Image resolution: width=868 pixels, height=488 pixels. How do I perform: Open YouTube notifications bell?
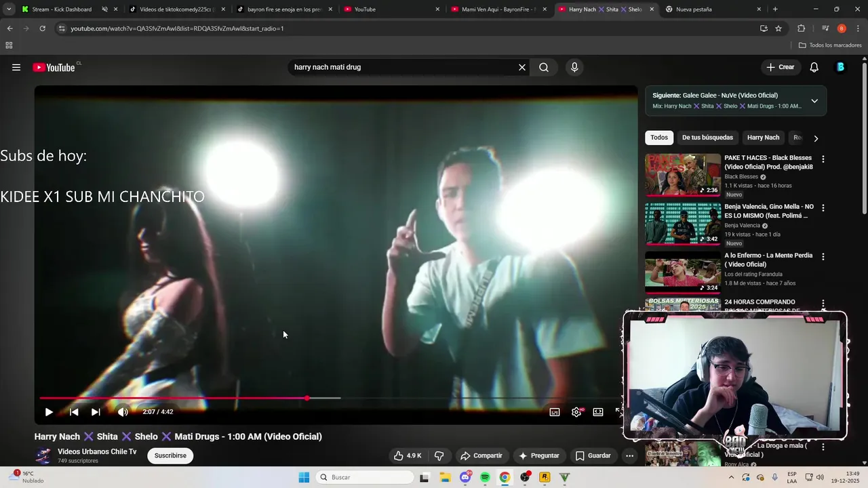point(814,67)
